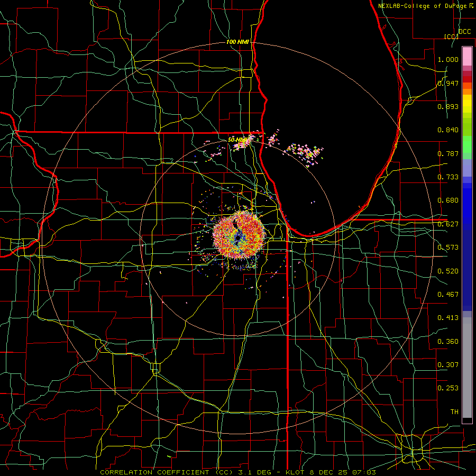Click the 0.573 scale value

click(x=448, y=248)
